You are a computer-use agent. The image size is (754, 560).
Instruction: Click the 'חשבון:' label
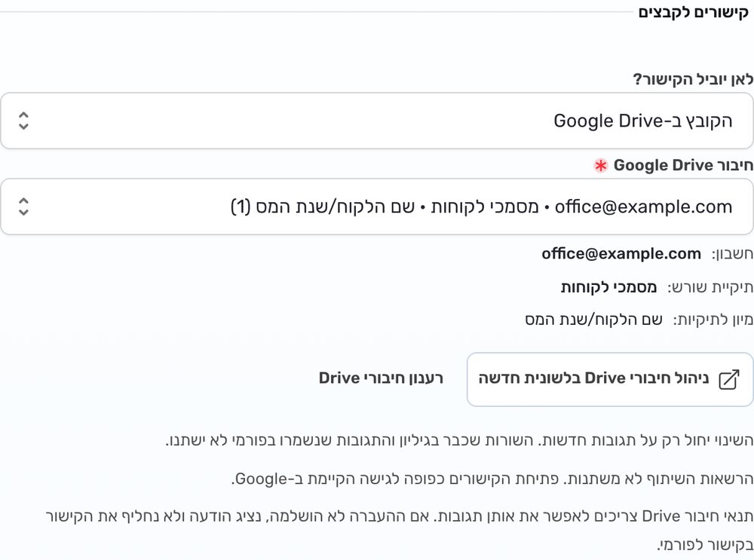click(732, 254)
